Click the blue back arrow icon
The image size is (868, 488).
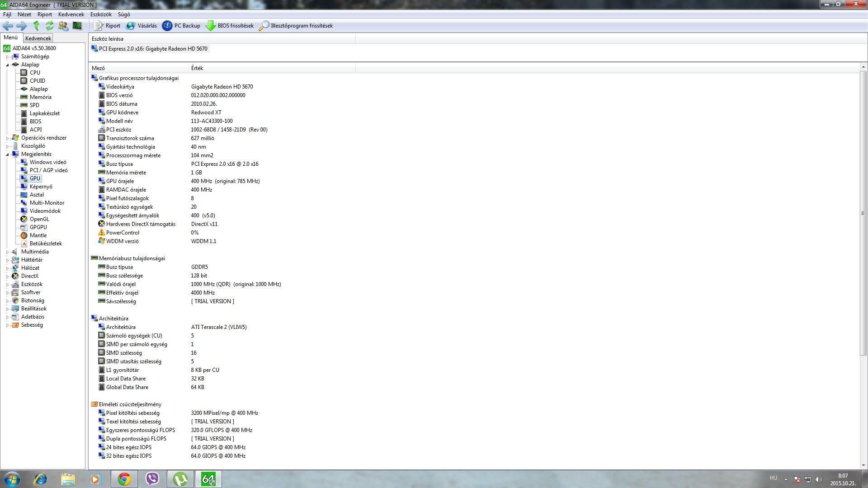pyautogui.click(x=8, y=26)
